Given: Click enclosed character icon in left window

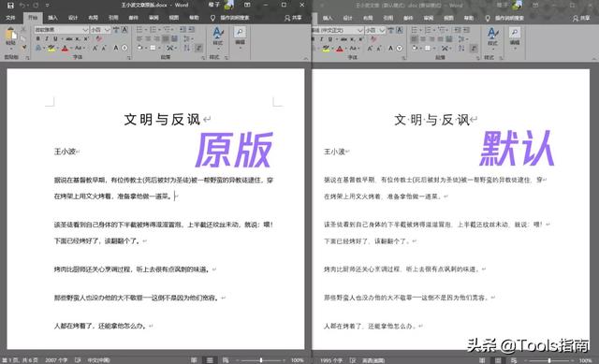Looking at the screenshot, I should [124, 48].
